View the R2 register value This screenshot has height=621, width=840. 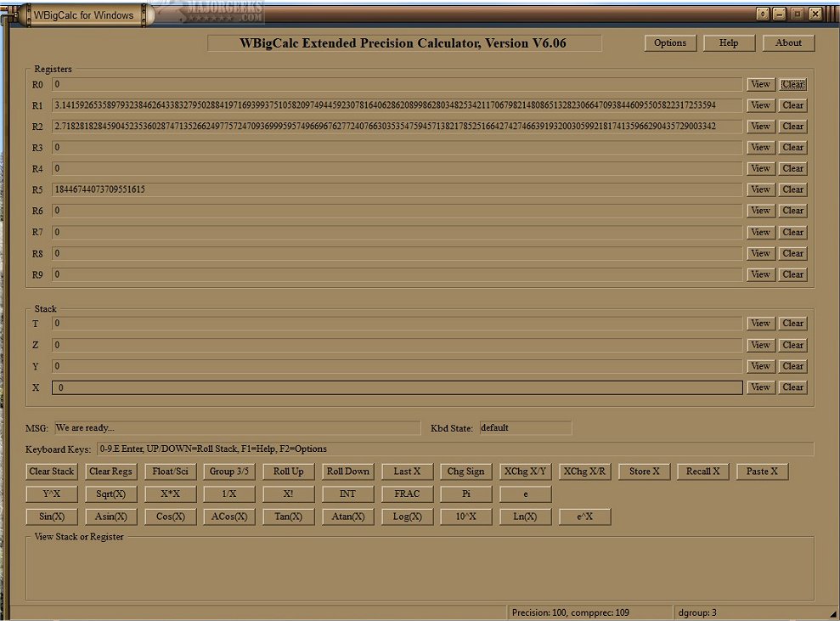761,127
